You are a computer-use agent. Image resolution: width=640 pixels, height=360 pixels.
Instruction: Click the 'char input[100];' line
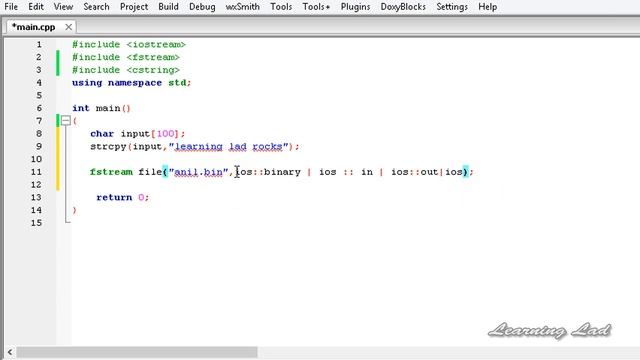(x=138, y=134)
